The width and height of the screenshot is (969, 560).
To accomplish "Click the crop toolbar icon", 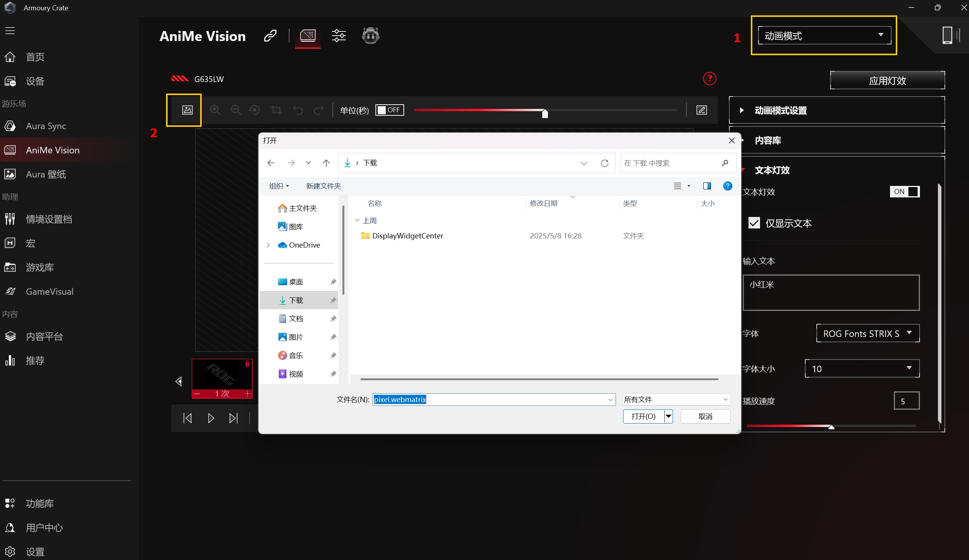I will 276,110.
